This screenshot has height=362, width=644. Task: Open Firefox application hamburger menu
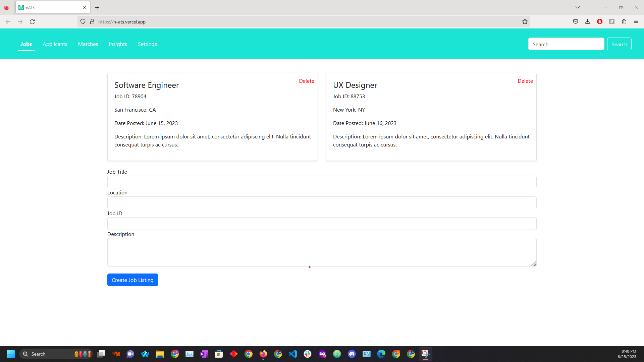tap(636, 22)
